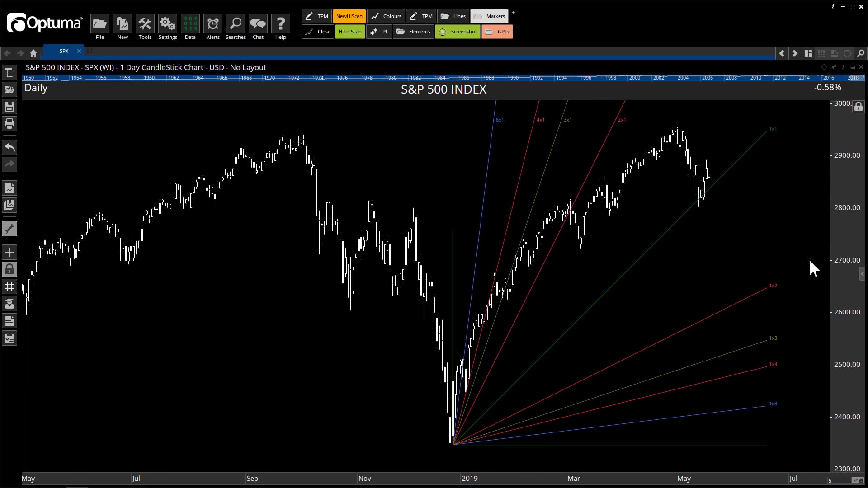Click the new chart sidebar icon

(x=9, y=188)
